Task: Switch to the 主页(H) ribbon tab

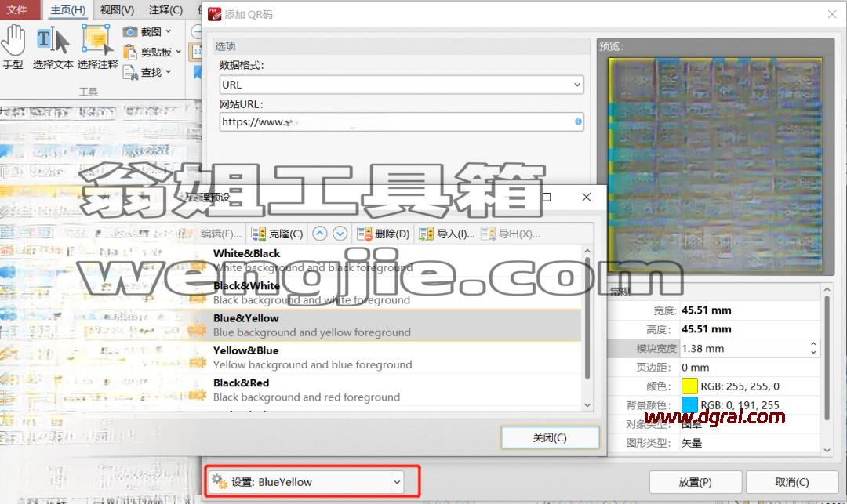Action: [68, 9]
